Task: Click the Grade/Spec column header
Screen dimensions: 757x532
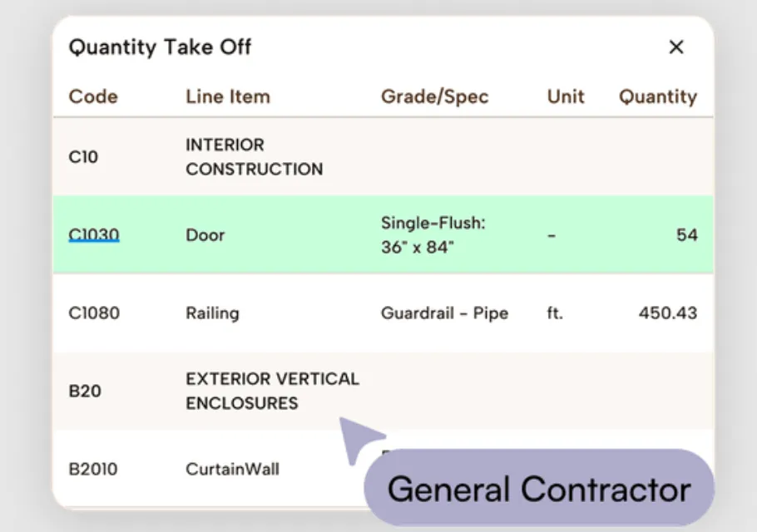Action: pos(434,96)
